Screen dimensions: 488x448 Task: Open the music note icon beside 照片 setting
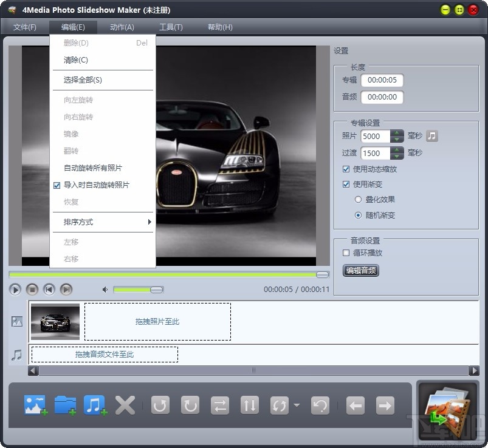coord(431,135)
